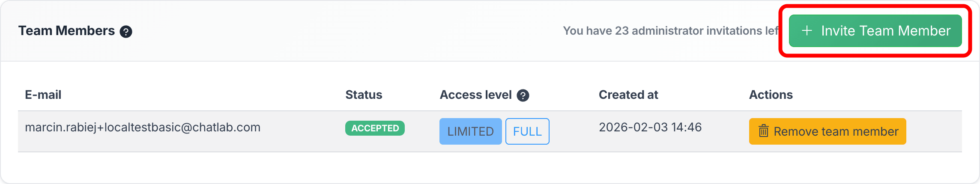Click the E-mail column header

coord(43,95)
